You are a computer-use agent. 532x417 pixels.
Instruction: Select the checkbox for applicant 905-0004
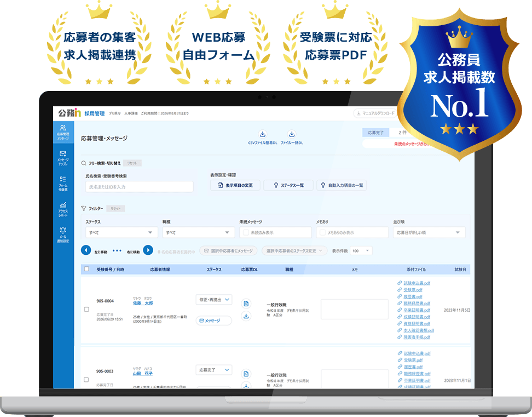pyautogui.click(x=86, y=310)
